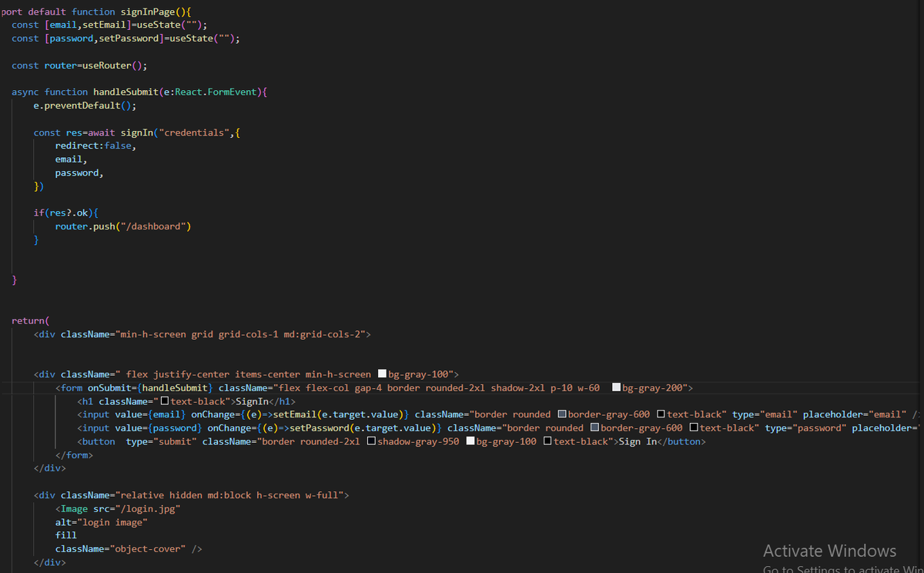Click the "Sign In" button label text

coord(638,441)
